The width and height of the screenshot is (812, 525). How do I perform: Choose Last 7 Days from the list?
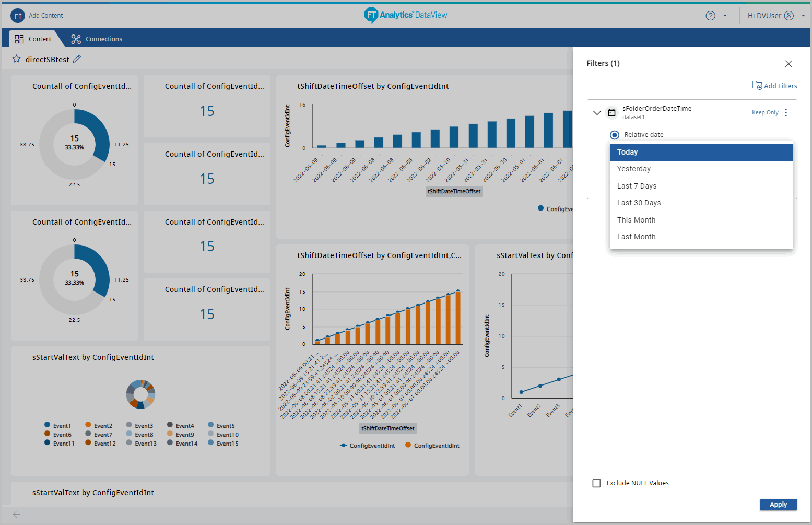coord(637,186)
